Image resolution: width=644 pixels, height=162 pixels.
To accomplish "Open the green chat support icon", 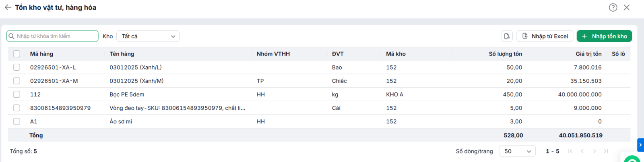I will pos(632,159).
